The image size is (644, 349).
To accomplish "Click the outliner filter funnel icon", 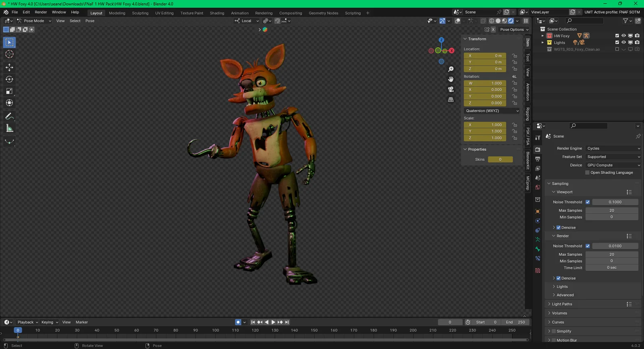I will pos(625,21).
